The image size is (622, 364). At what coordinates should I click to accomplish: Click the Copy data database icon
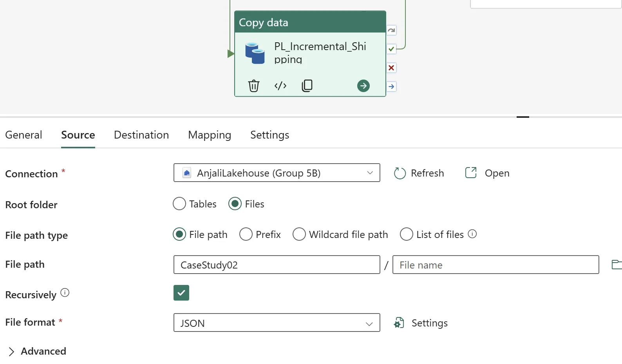tap(255, 53)
